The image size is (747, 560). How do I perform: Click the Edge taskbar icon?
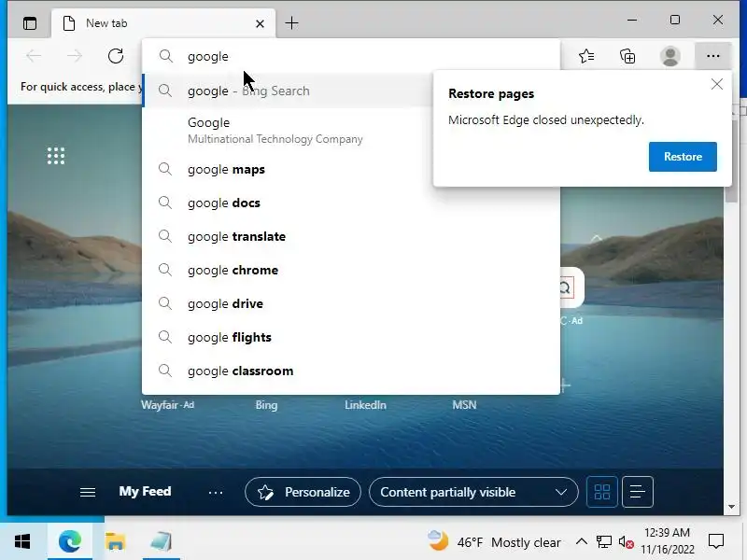[x=69, y=541]
